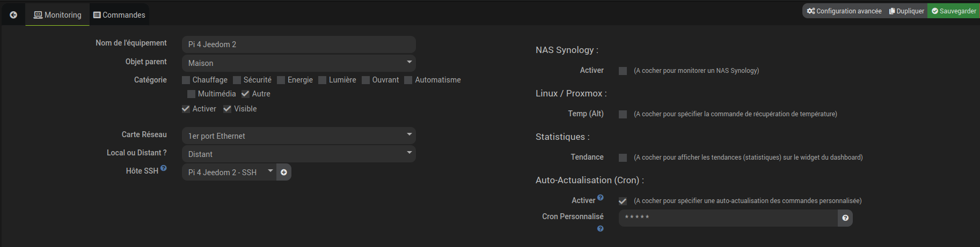Click the Nom de l'équipement text field

point(299,44)
